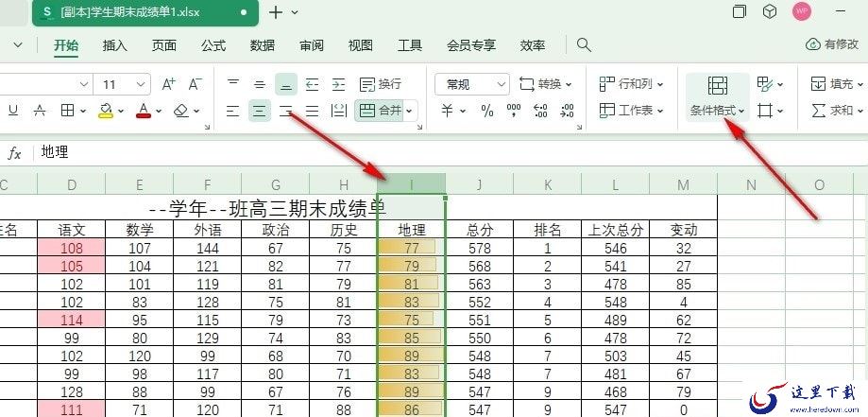Viewport: 868px width, 417px height.
Task: Toggle horizontal center alignment
Action: coord(259,111)
